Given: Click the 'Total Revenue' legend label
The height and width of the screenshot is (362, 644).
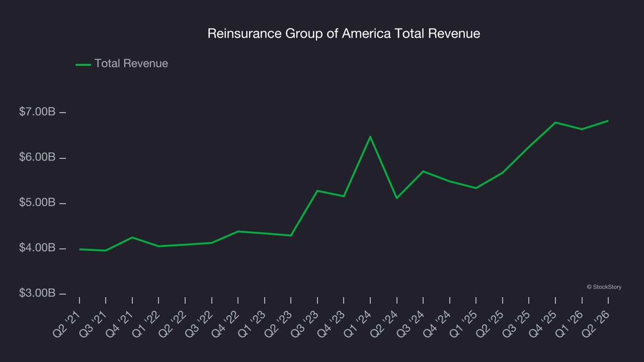Looking at the screenshot, I should (131, 64).
